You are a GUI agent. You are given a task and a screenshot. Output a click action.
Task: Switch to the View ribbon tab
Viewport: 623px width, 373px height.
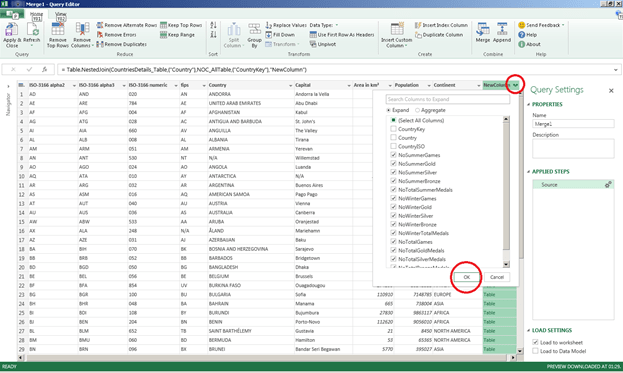pos(60,14)
